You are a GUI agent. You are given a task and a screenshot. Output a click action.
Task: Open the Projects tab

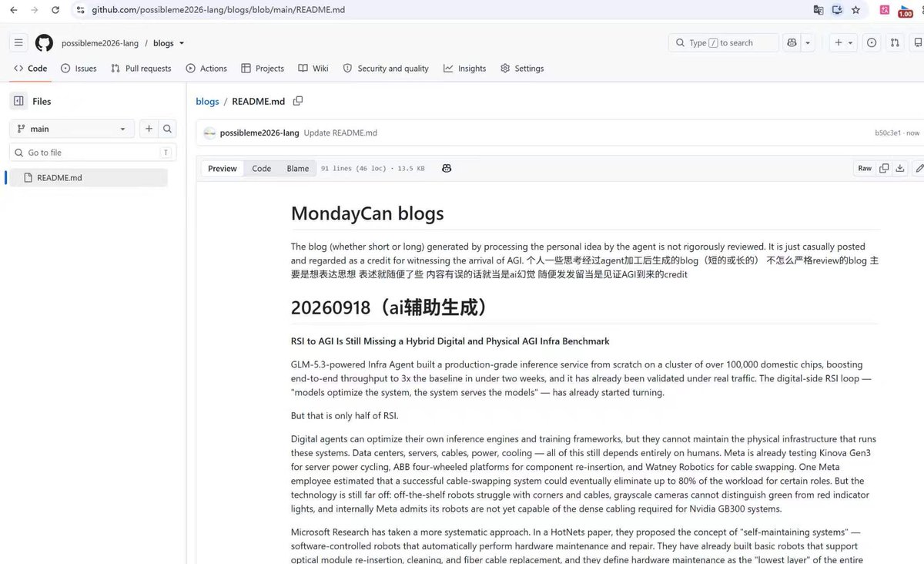pyautogui.click(x=263, y=69)
